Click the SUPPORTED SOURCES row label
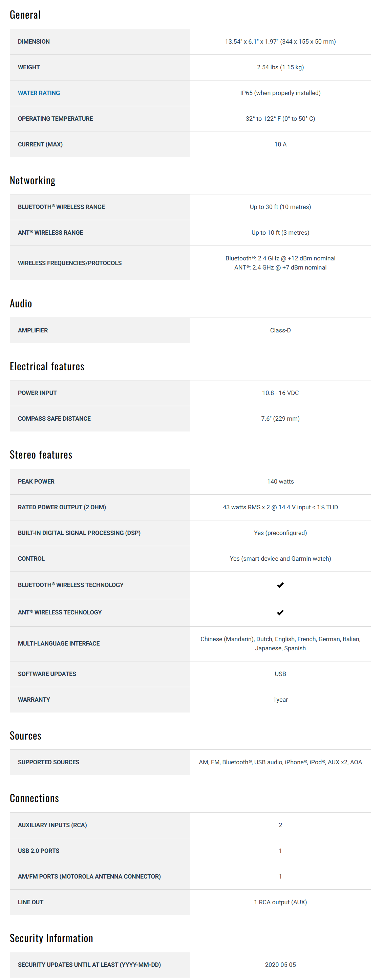The height and width of the screenshot is (980, 385). coord(48,762)
